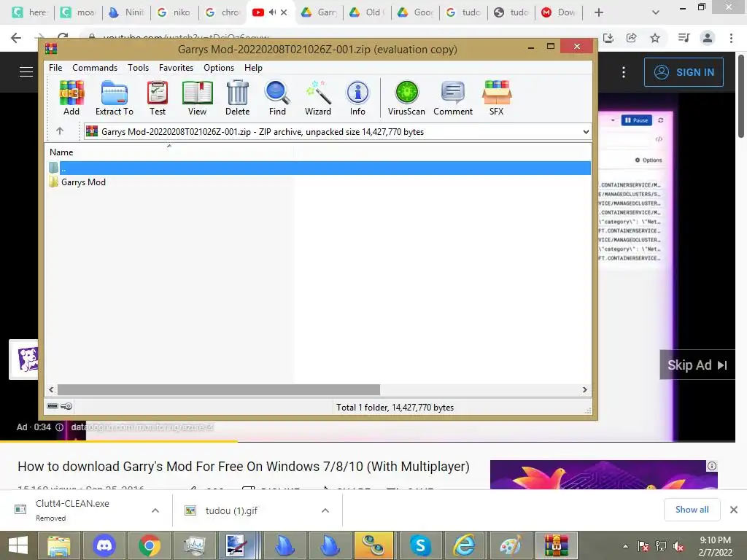Click SIGN IN button on YouTube
747x560 pixels.
(684, 72)
